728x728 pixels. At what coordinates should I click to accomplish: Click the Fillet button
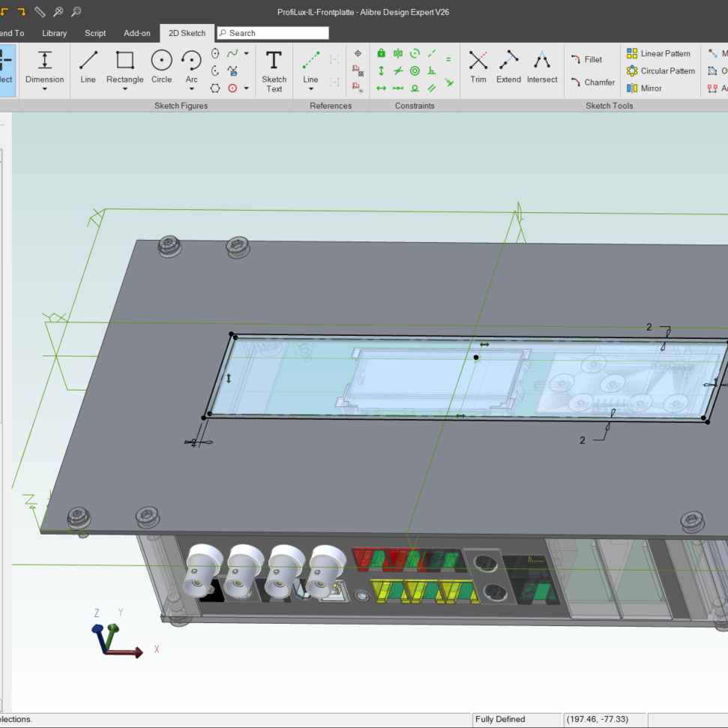586,60
